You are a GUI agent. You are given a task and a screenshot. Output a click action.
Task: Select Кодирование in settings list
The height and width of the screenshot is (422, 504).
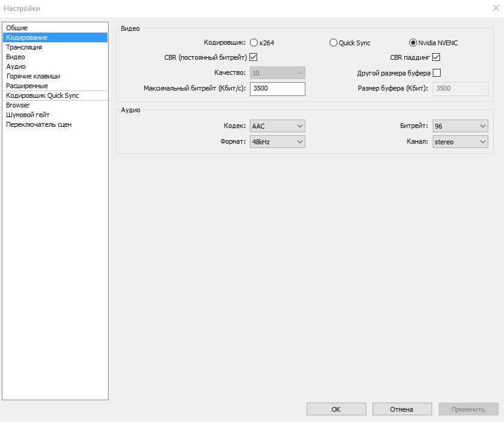click(55, 37)
